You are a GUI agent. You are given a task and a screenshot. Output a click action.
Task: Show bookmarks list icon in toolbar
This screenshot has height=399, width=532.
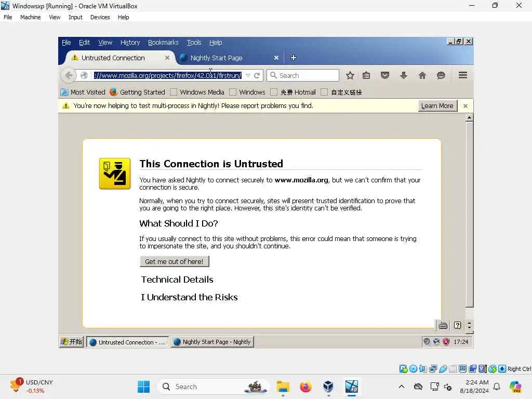click(x=366, y=75)
